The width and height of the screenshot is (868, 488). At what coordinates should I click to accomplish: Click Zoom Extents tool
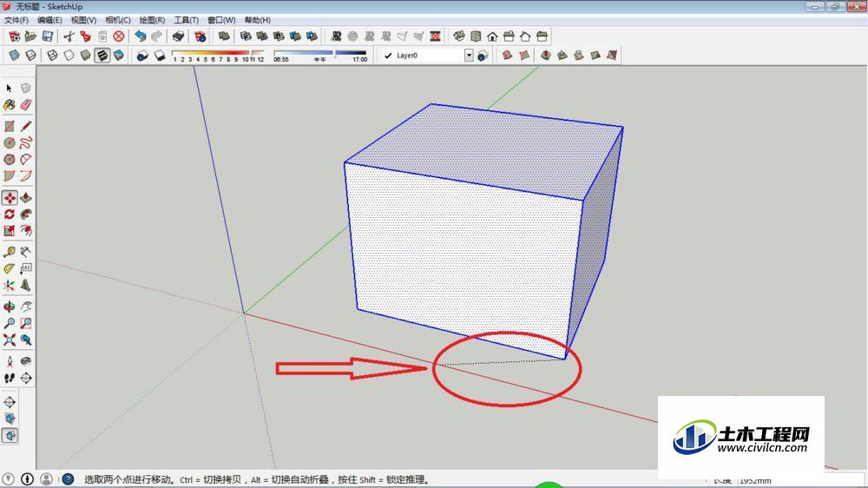pyautogui.click(x=9, y=340)
